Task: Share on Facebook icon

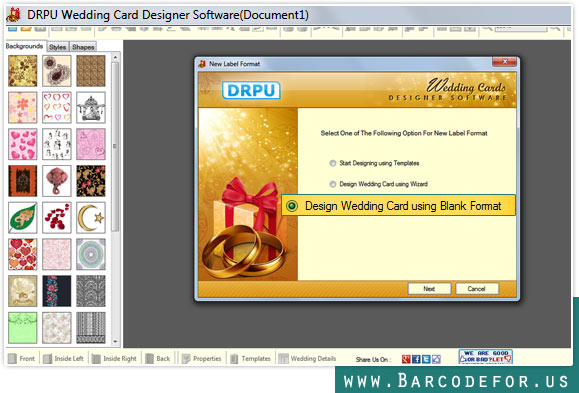Action: click(416, 359)
